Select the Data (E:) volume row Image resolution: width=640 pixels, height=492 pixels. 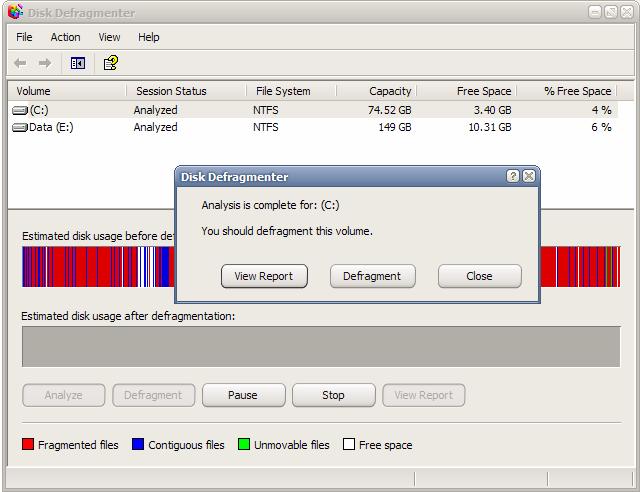pyautogui.click(x=313, y=127)
